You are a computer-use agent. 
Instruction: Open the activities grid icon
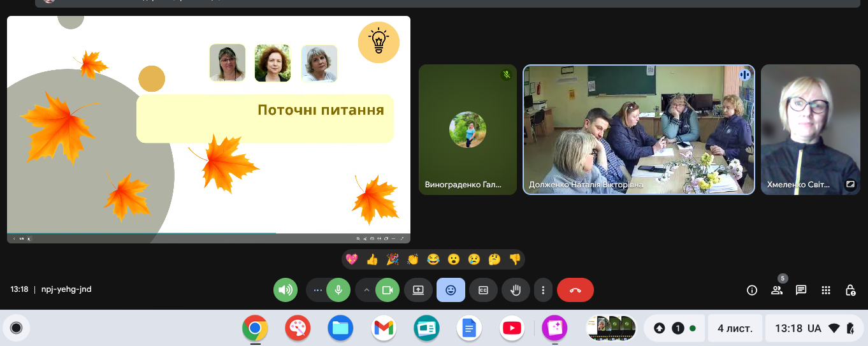[x=826, y=291]
